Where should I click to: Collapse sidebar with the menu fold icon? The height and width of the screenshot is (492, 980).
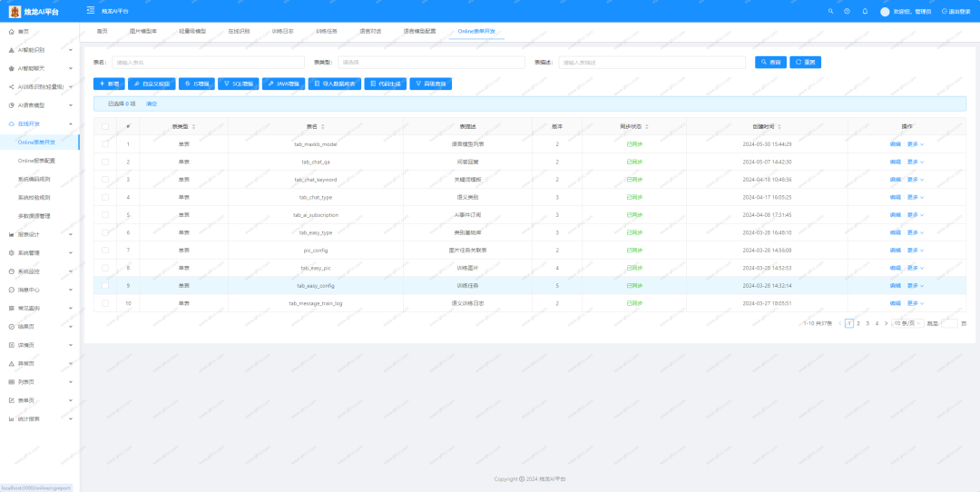[x=91, y=11]
